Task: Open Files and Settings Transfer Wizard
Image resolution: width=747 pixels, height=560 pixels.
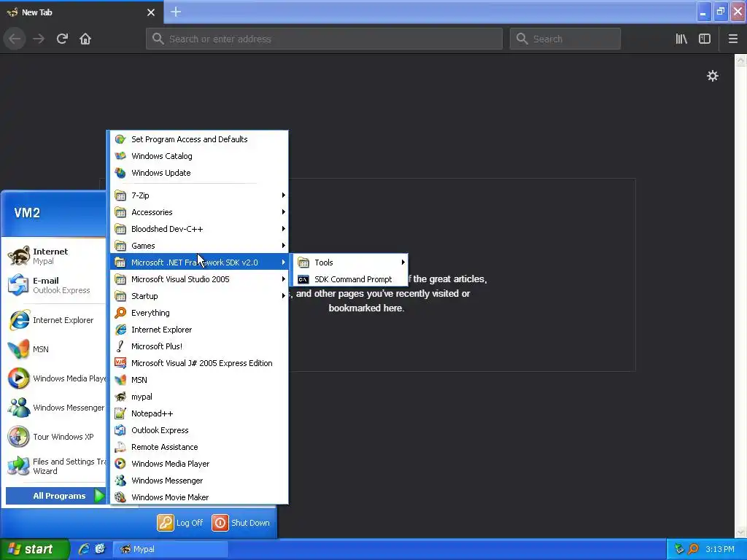Action: [x=55, y=466]
